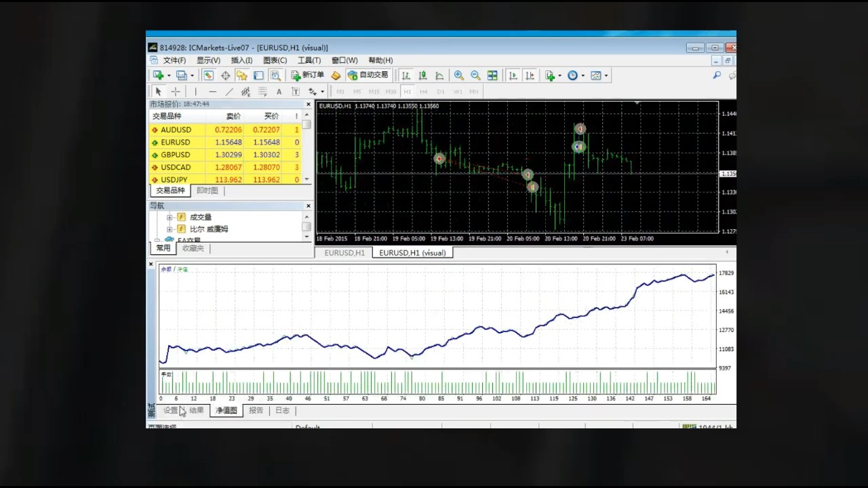Toggle chart shift
The image size is (868, 488).
click(530, 75)
